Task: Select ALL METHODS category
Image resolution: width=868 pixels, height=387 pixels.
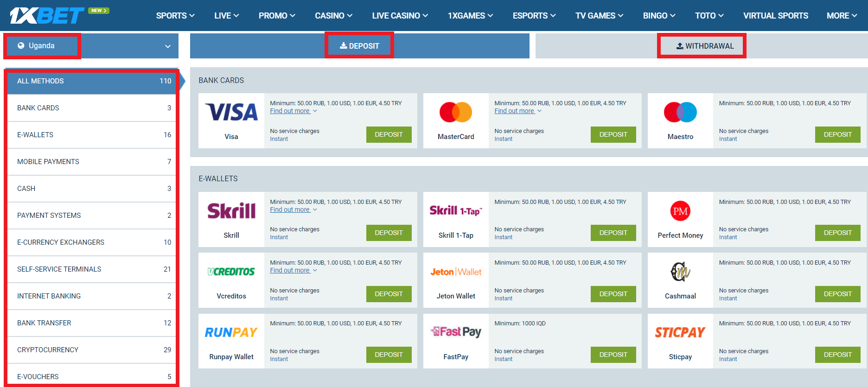Action: (92, 81)
